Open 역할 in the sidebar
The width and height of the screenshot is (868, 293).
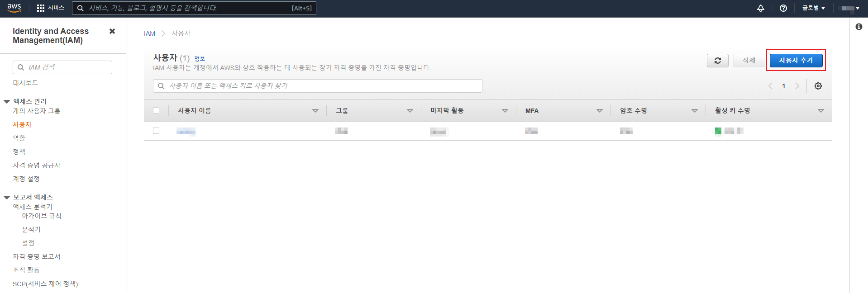[x=19, y=138]
